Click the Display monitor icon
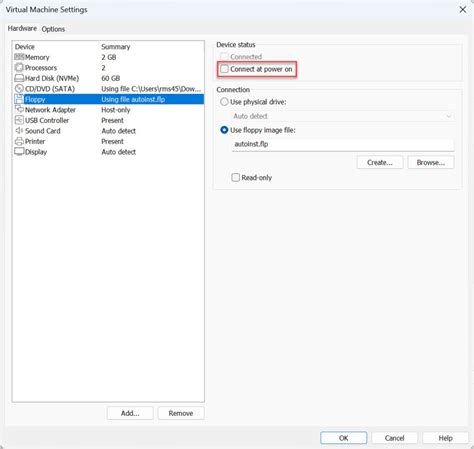The height and width of the screenshot is (449, 474). pos(19,152)
